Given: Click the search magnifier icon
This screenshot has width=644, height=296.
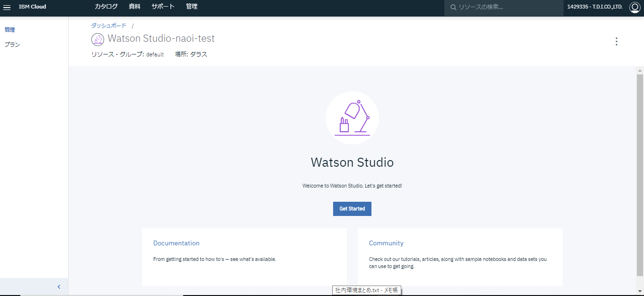Looking at the screenshot, I should 453,7.
